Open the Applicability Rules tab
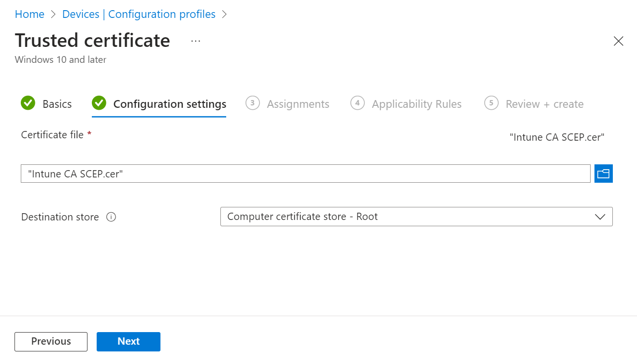Screen dimensions: 637x364 click(416, 104)
